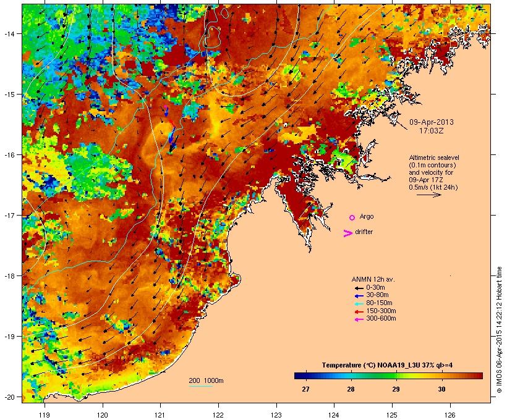Click the time label 17:03Z

coord(432,131)
